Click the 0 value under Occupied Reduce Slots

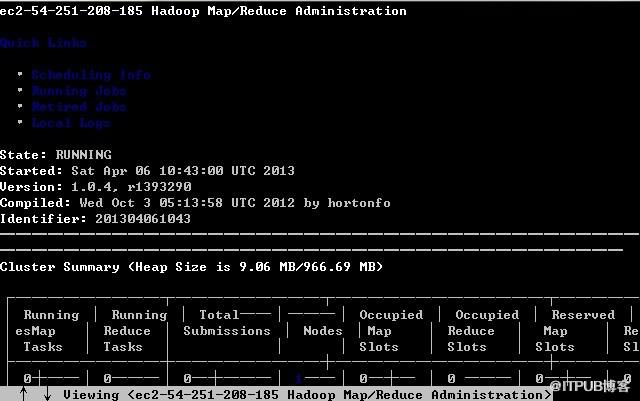tap(451, 379)
